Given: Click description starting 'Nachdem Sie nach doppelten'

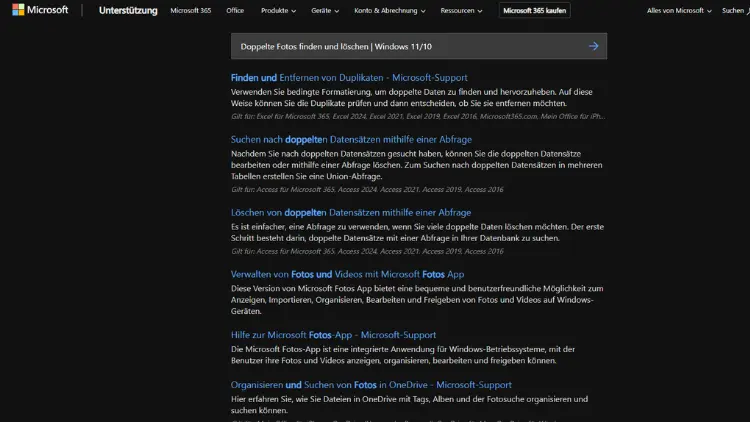Looking at the screenshot, I should [x=417, y=165].
